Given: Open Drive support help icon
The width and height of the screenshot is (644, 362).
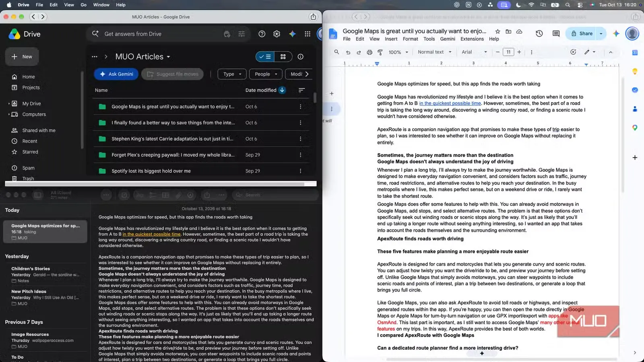Looking at the screenshot, I should pos(262,34).
